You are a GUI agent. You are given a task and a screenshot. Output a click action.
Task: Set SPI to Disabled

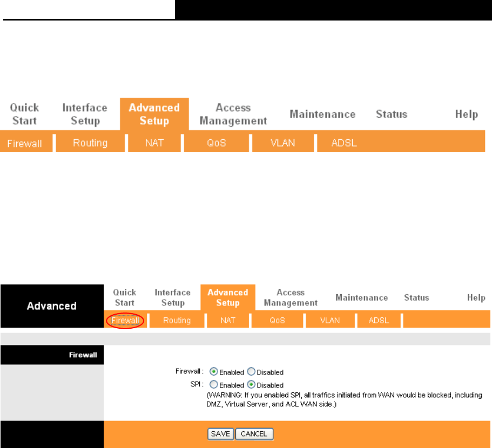(x=251, y=384)
